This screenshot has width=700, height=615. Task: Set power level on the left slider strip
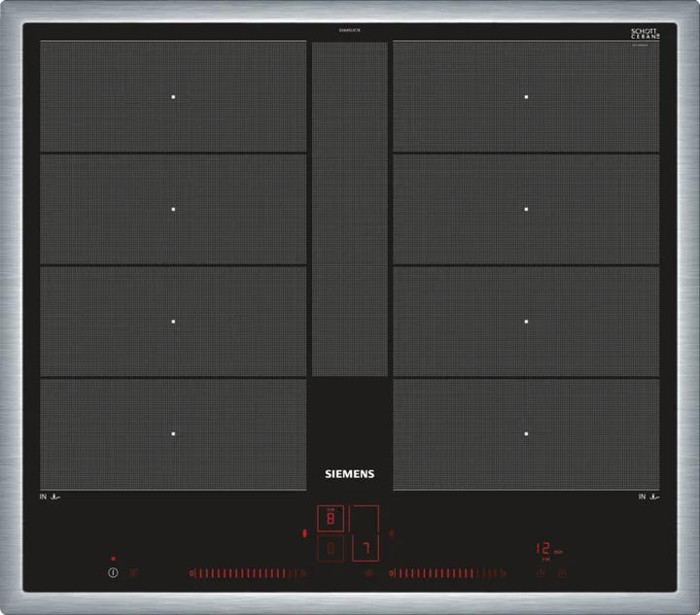click(x=248, y=573)
